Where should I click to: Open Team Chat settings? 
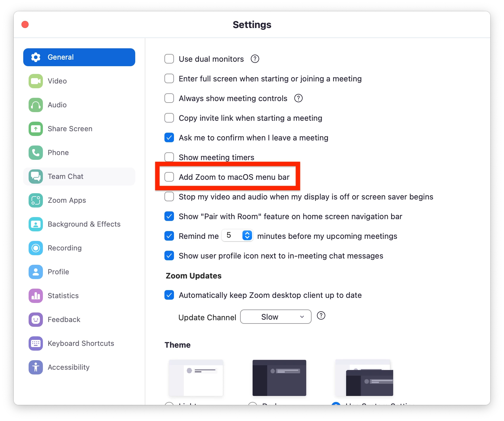[79, 177]
